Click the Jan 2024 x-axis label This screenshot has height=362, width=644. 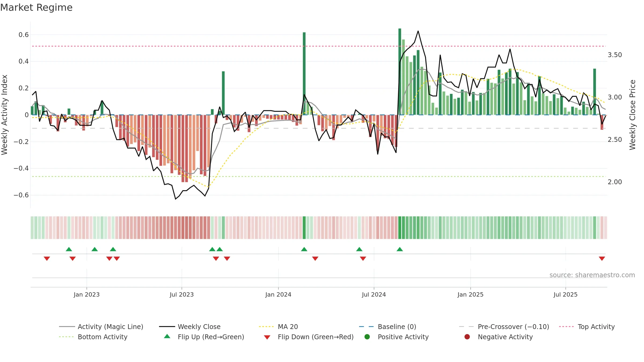click(x=278, y=294)
